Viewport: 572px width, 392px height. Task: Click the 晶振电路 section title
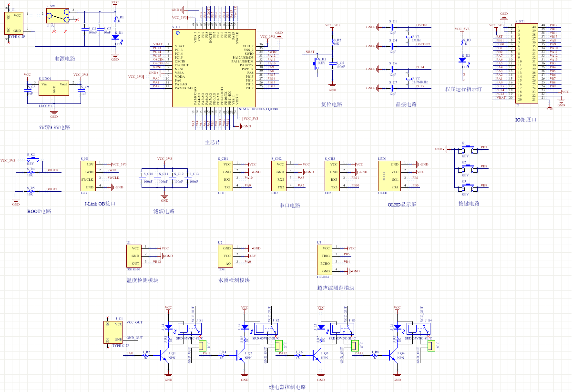coord(406,104)
